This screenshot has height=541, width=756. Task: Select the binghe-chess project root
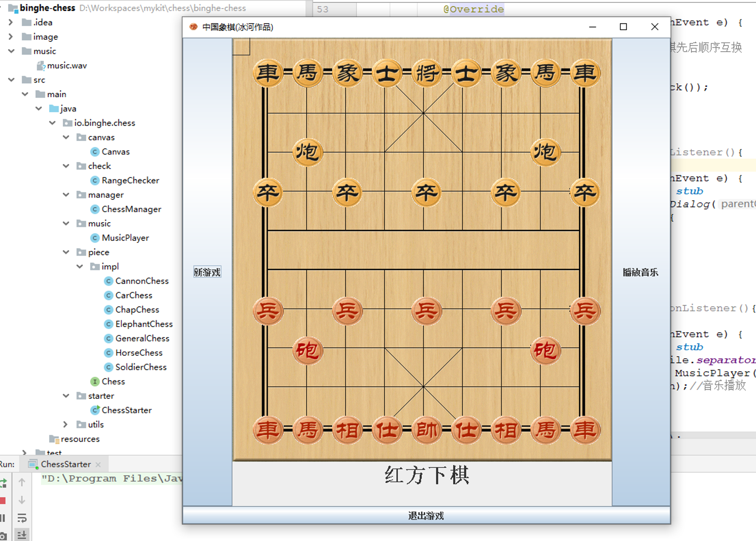pyautogui.click(x=47, y=8)
